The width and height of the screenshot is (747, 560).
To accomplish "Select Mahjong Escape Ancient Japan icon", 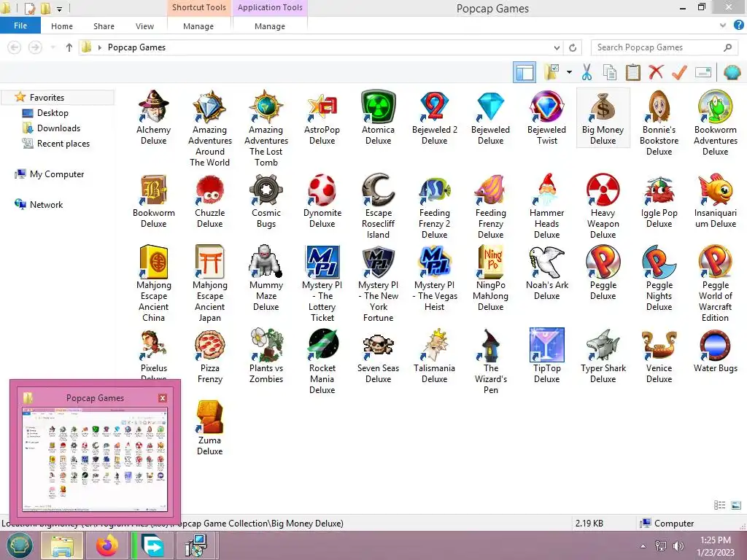I will point(209,262).
